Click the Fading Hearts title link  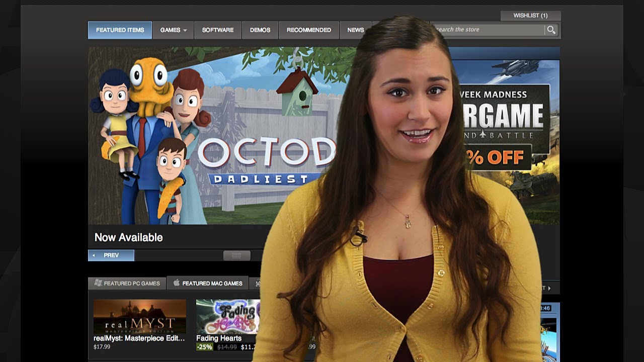coord(219,338)
